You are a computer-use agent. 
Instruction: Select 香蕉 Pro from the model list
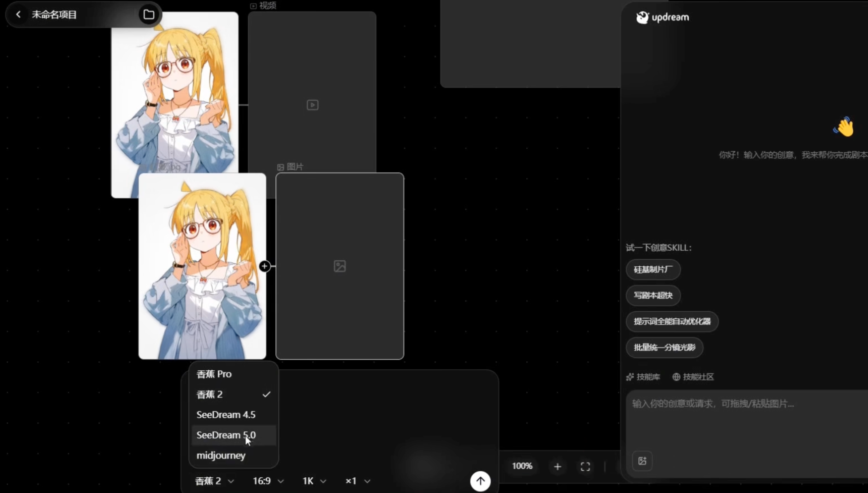(x=214, y=374)
